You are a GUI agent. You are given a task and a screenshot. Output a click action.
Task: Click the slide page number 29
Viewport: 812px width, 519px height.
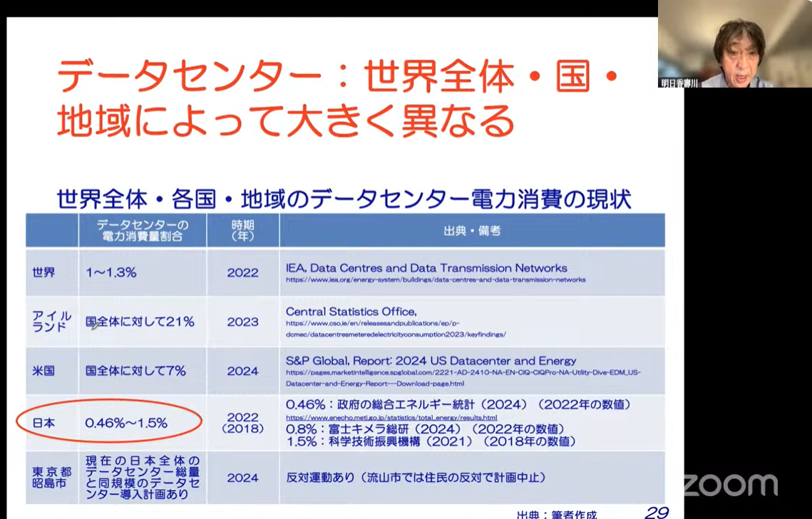[x=656, y=511]
